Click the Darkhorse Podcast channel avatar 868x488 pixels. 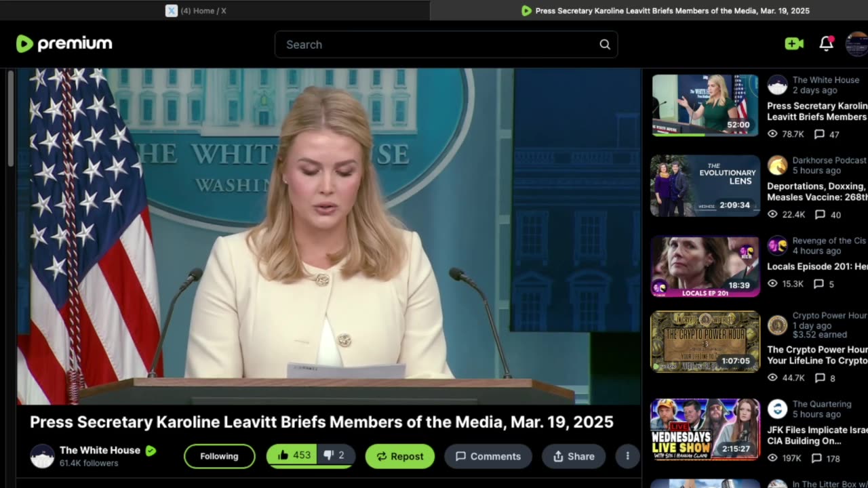778,165
